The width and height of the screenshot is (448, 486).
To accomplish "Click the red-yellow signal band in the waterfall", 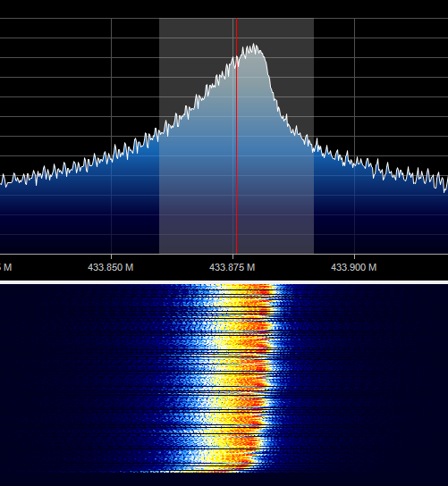I will (245, 377).
